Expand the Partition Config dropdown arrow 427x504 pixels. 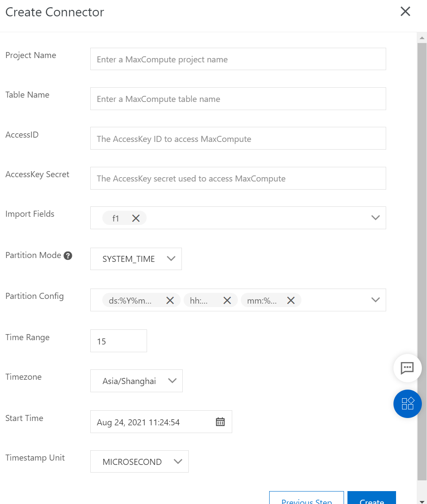(x=375, y=300)
